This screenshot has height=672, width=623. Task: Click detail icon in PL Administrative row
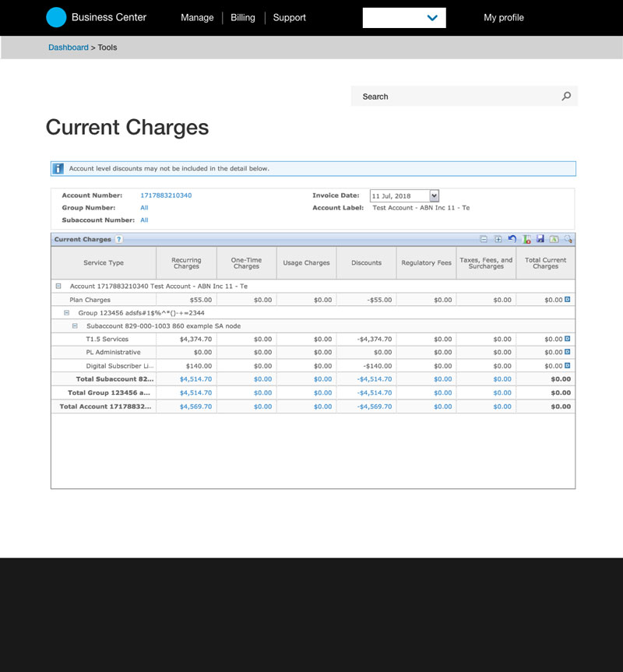click(x=567, y=352)
